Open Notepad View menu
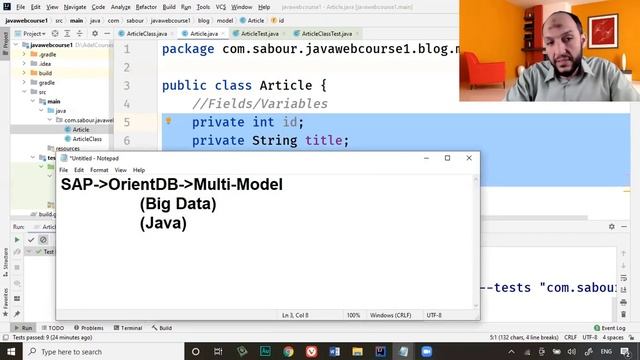 pyautogui.click(x=120, y=170)
